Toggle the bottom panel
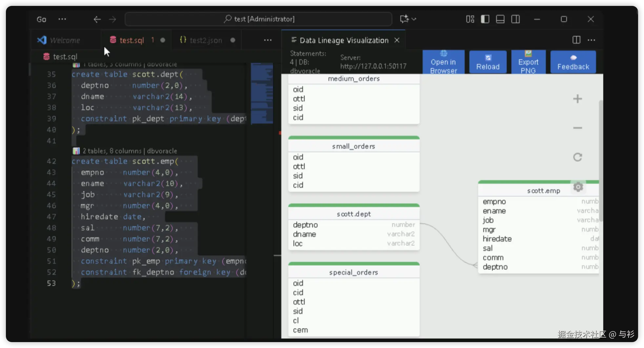 (x=500, y=19)
